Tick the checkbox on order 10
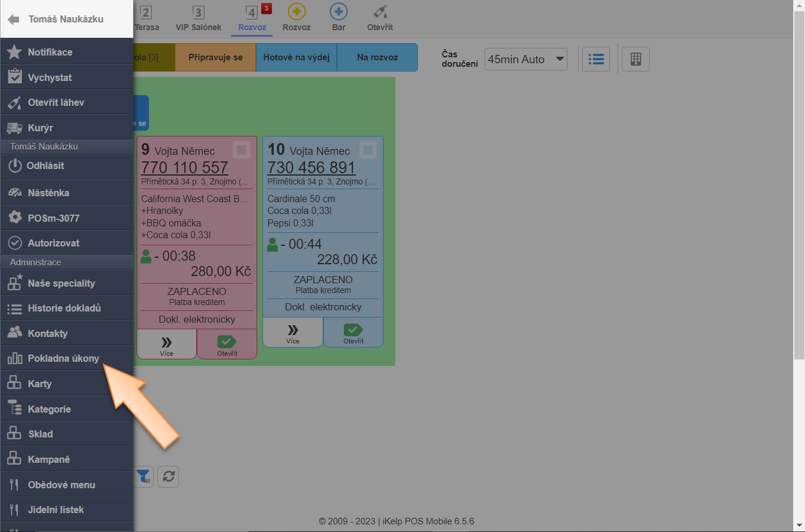 [368, 150]
